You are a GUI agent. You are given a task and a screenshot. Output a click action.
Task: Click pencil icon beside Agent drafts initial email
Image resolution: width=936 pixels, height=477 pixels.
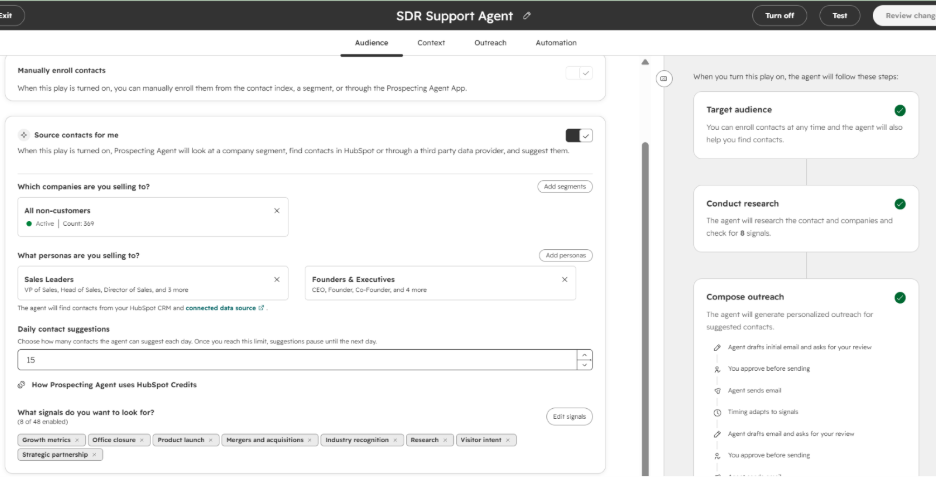(x=717, y=347)
